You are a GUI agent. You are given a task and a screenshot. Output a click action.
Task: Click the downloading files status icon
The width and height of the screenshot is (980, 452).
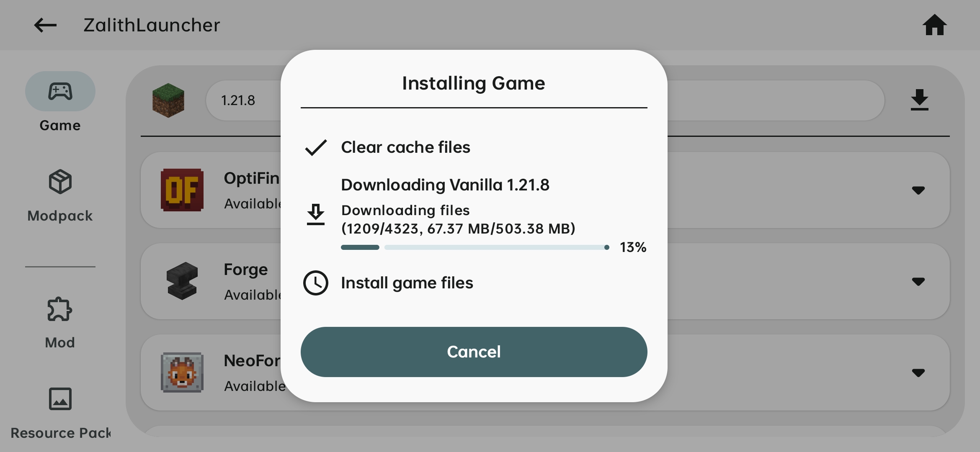316,215
